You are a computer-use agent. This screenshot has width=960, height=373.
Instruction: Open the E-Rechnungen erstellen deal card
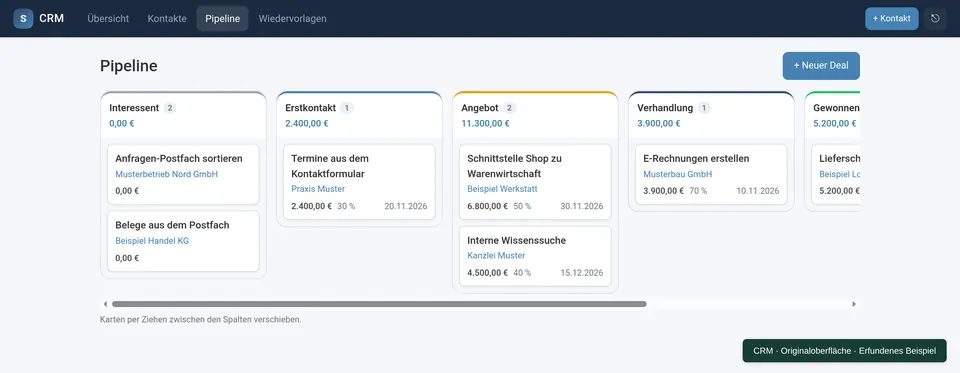point(711,174)
